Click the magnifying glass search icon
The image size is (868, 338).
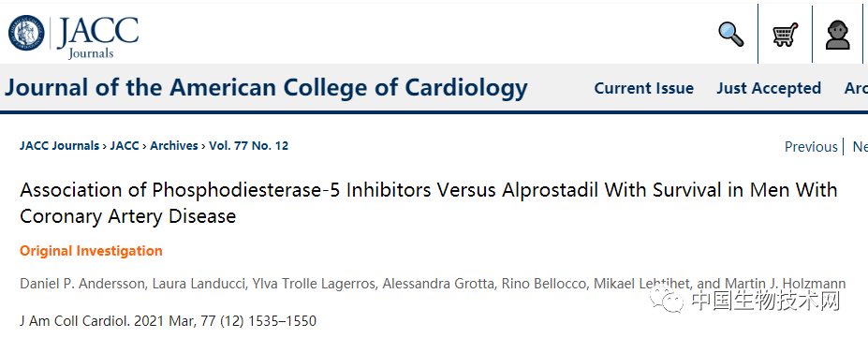click(x=730, y=34)
